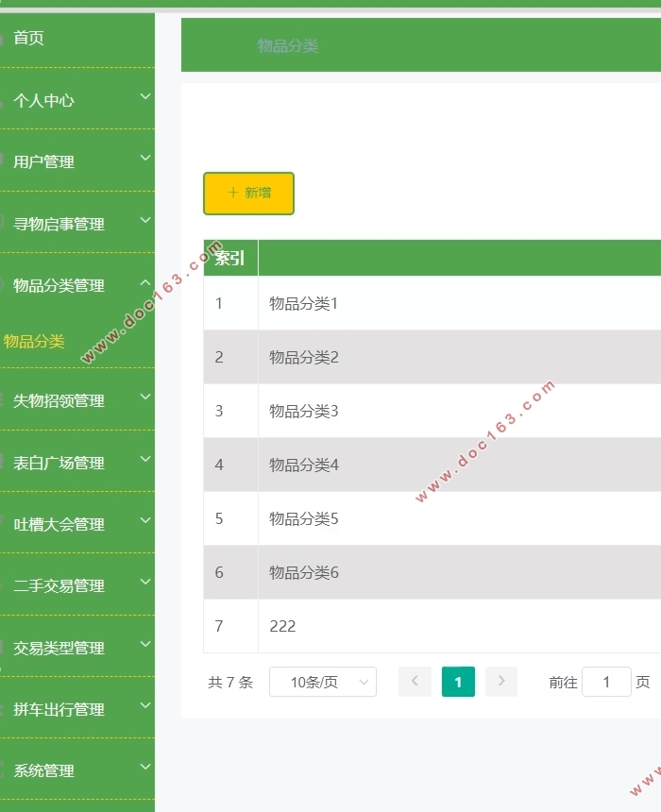Select row cell 物品分类3
The image size is (661, 812).
(x=303, y=411)
